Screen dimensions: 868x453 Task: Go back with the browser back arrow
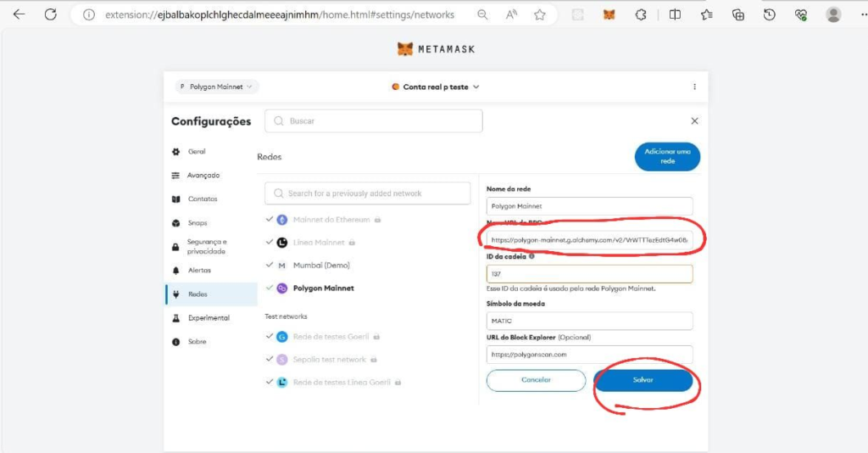pyautogui.click(x=19, y=14)
